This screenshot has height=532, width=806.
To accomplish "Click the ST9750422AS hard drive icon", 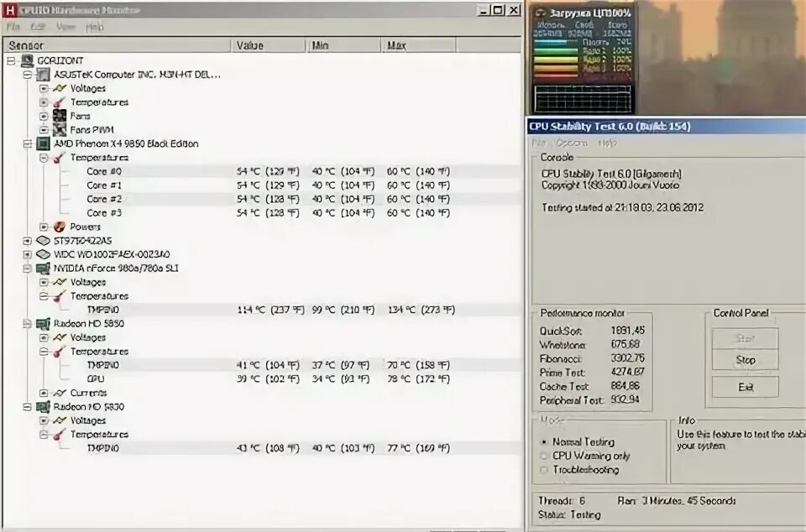I will 44,240.
